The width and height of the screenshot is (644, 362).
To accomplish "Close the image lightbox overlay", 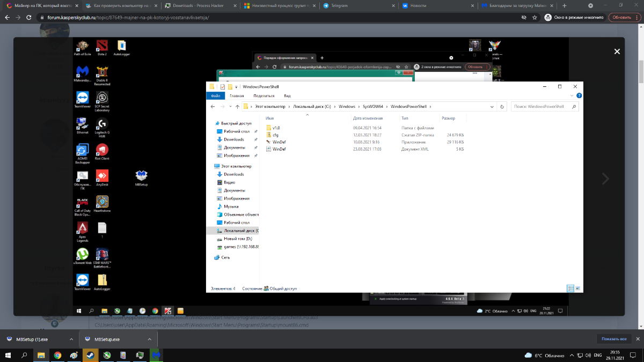I will (x=617, y=51).
